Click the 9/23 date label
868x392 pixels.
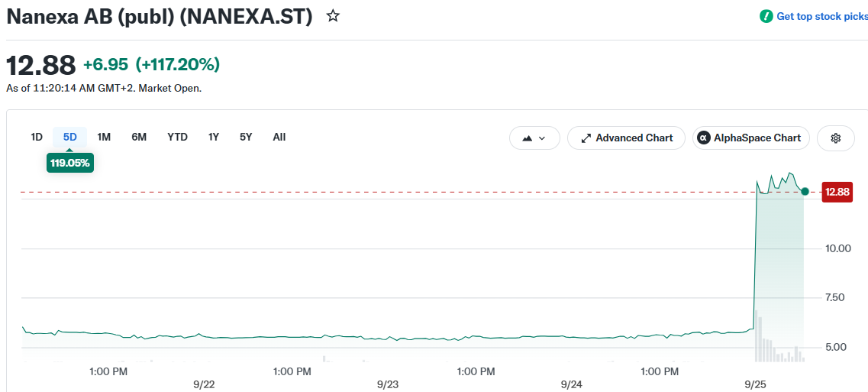point(388,384)
